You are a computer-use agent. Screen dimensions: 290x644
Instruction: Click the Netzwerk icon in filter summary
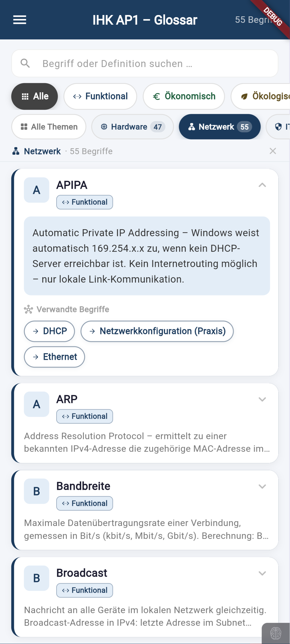click(x=16, y=151)
